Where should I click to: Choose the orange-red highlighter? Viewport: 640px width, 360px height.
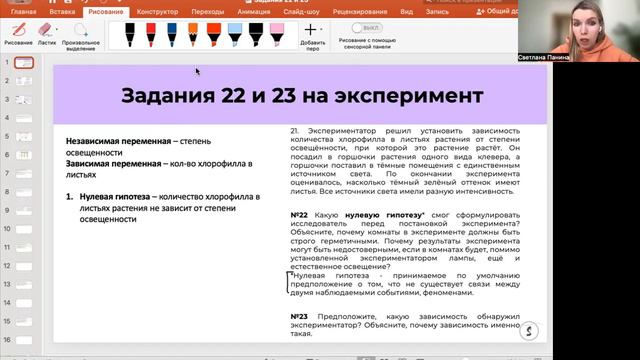coord(213,34)
